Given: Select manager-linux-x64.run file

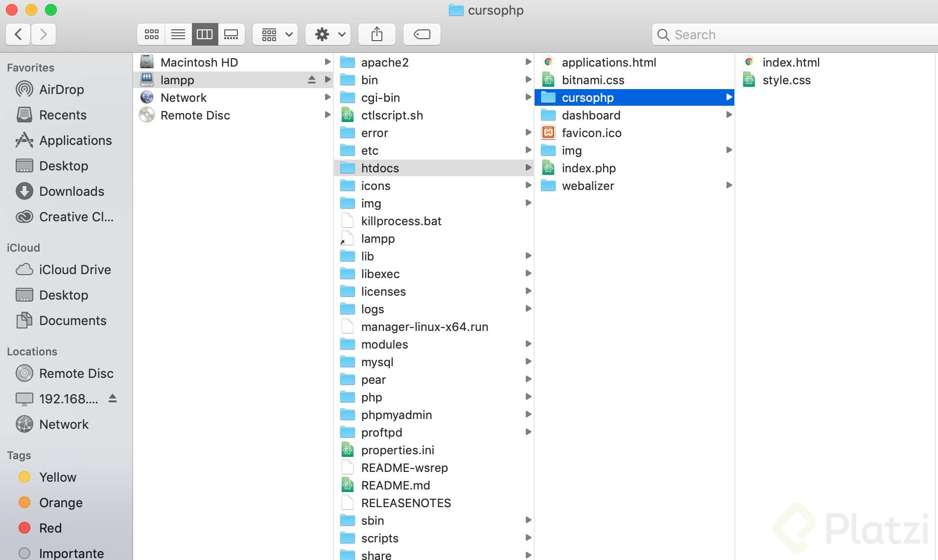Looking at the screenshot, I should point(434,327).
